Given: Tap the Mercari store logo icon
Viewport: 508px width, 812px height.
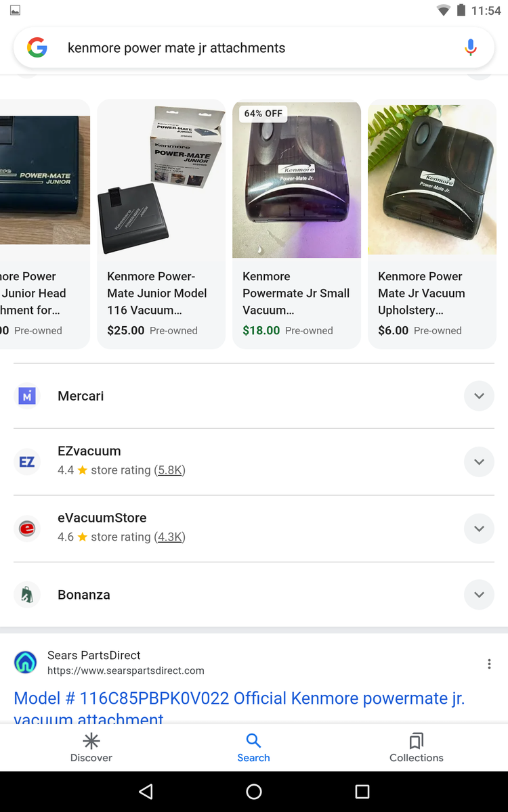Looking at the screenshot, I should (x=27, y=396).
